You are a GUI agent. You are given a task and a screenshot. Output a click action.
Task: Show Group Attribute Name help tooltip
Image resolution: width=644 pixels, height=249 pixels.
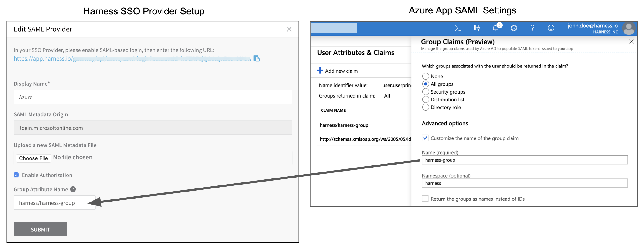73,189
